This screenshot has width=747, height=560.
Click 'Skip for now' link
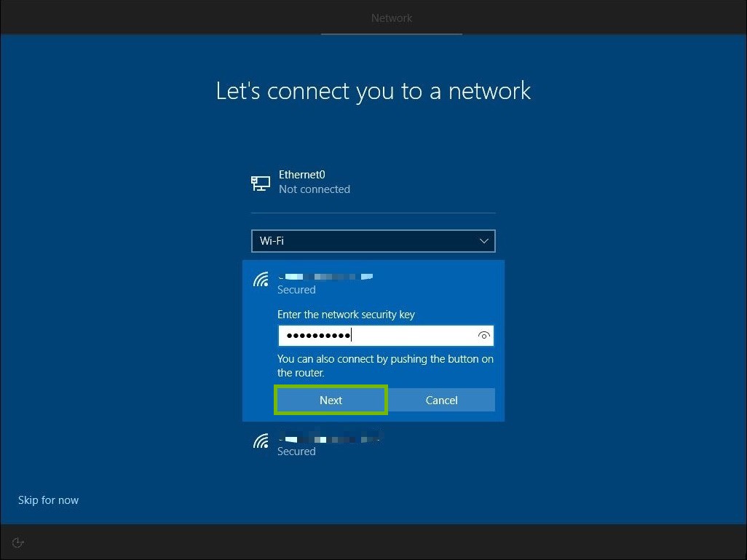click(x=48, y=500)
